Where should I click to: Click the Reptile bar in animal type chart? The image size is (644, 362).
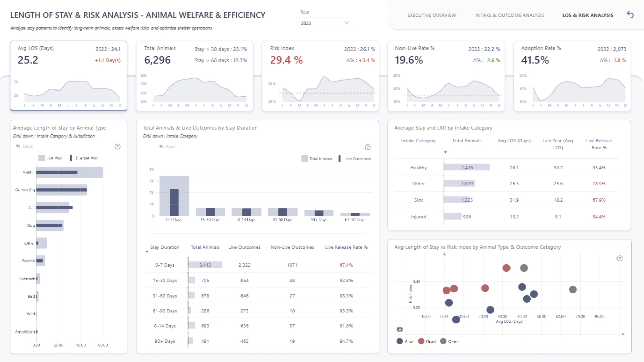coord(40,261)
